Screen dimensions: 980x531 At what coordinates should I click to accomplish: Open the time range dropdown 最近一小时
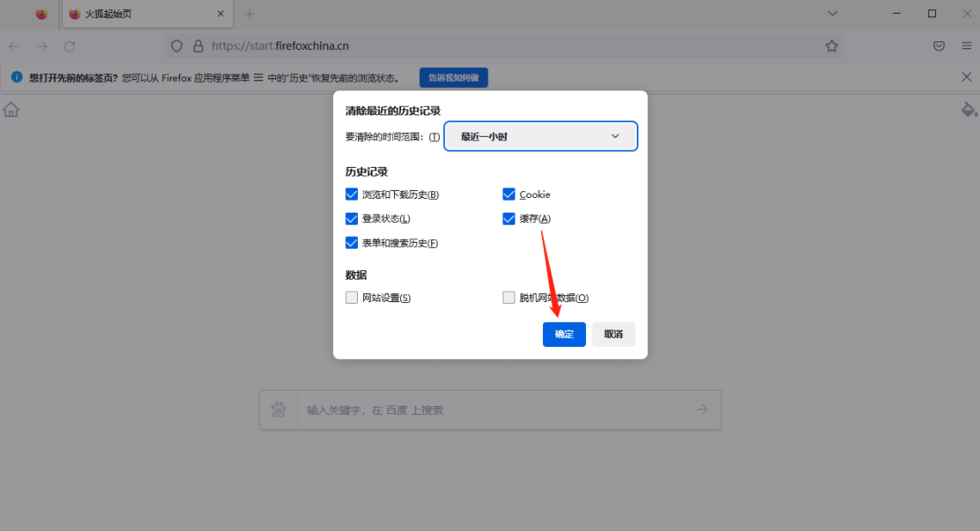coord(540,136)
